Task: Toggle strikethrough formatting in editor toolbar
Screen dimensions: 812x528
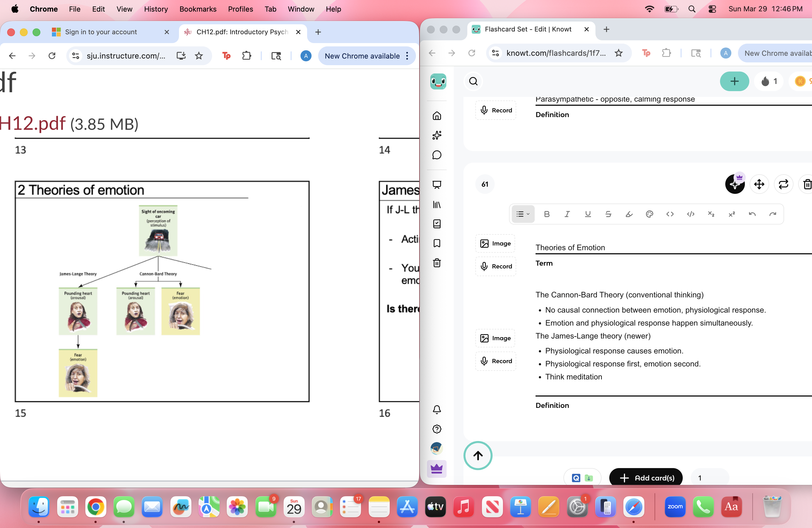Action: click(x=608, y=214)
